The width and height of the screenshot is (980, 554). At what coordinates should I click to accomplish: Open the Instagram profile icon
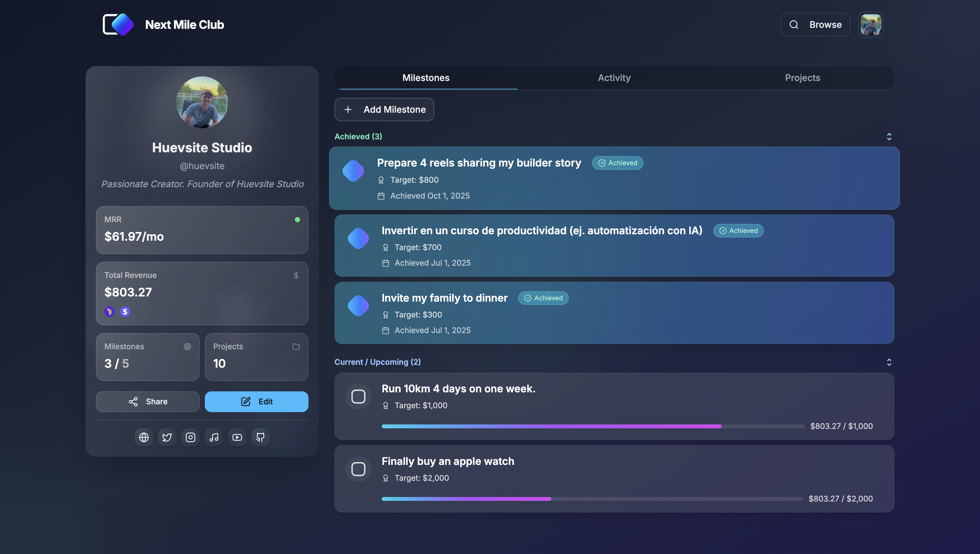(190, 437)
